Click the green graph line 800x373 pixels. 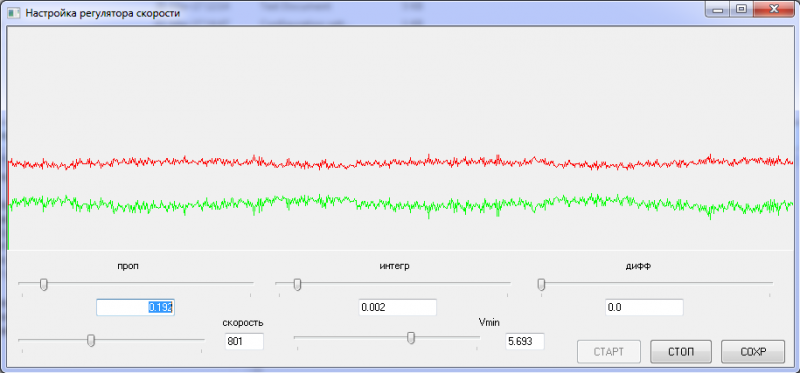point(401,205)
